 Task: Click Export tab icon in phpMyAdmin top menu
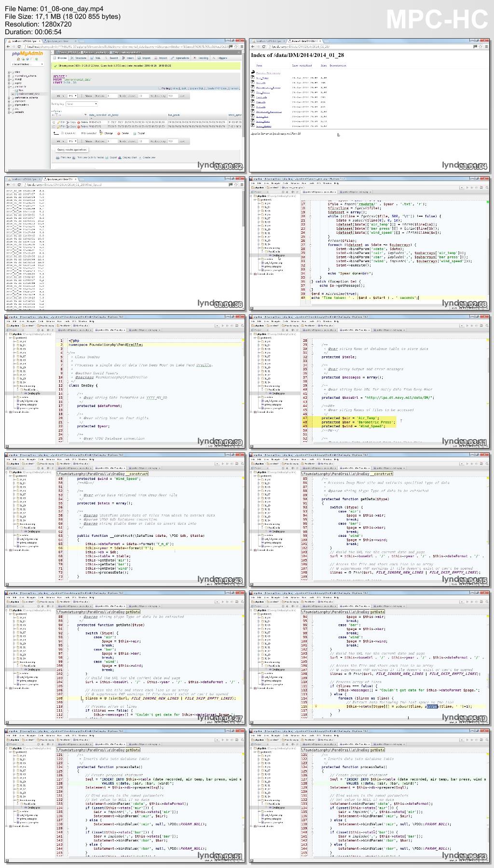click(x=139, y=58)
